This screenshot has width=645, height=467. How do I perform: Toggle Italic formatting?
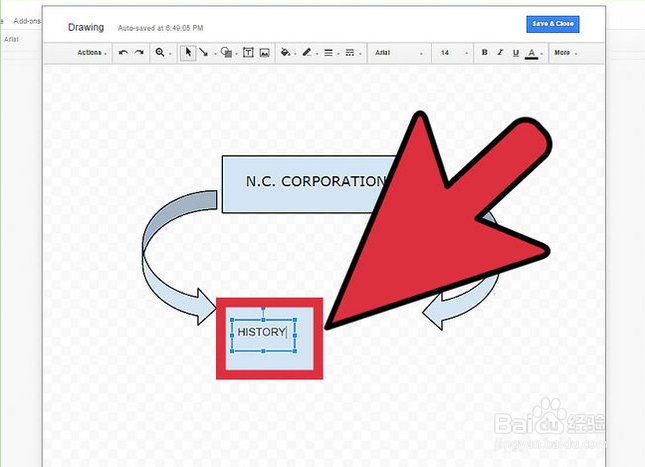[x=500, y=53]
